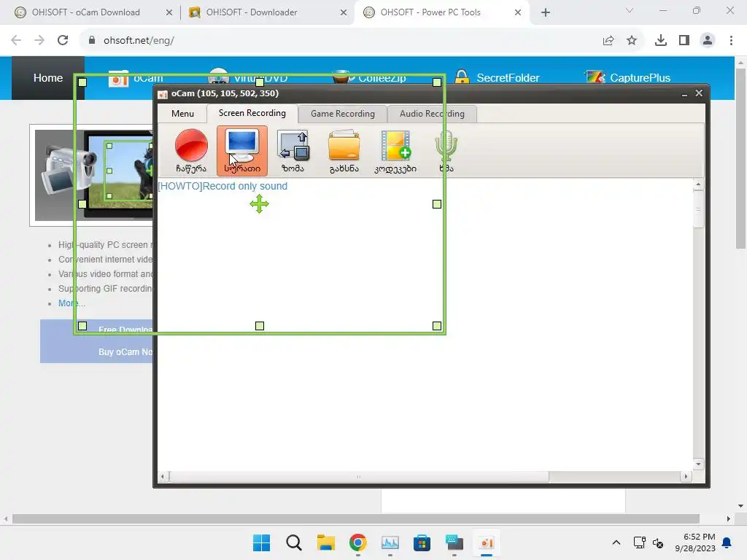
Task: Click the Chrome back arrow
Action: click(16, 40)
